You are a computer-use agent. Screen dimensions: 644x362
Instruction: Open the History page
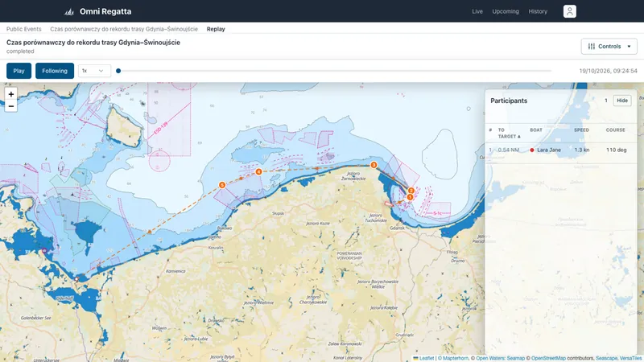tap(538, 11)
